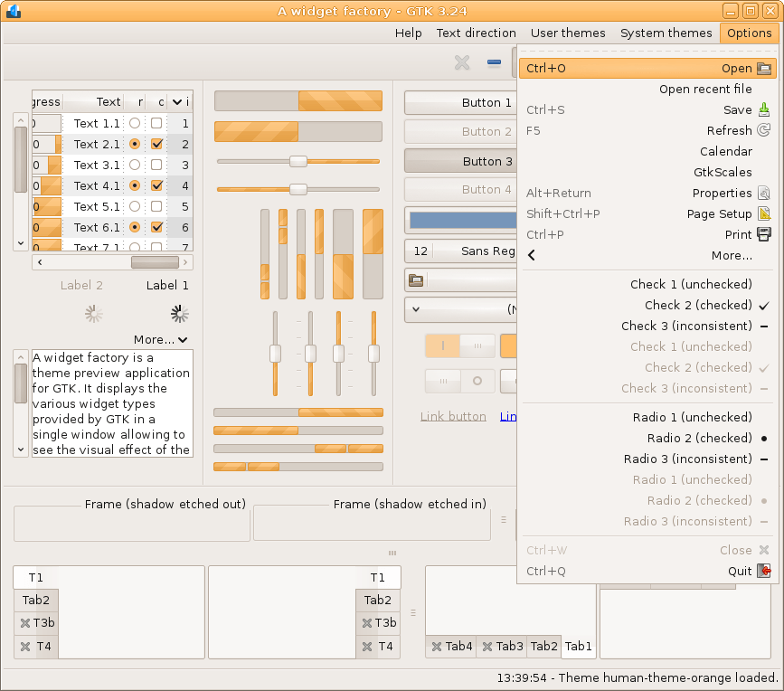The width and height of the screenshot is (784, 691).
Task: Open the font size 12 Sans chooser
Action: coord(461,251)
